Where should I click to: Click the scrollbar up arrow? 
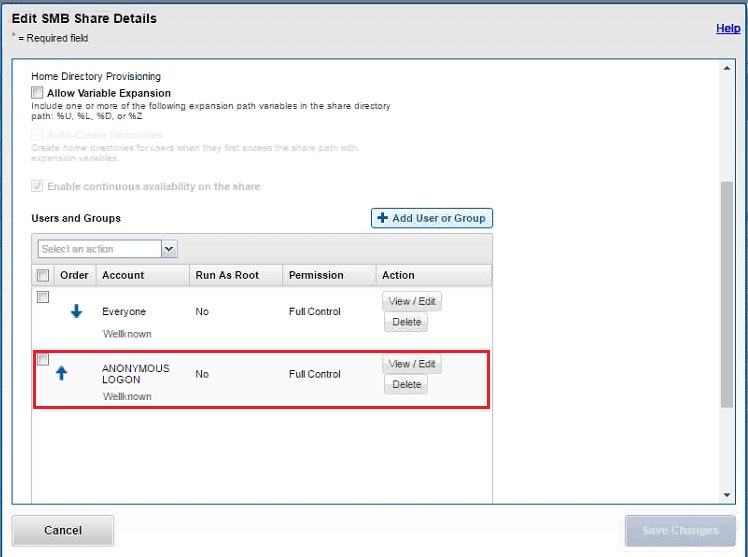pyautogui.click(x=727, y=68)
